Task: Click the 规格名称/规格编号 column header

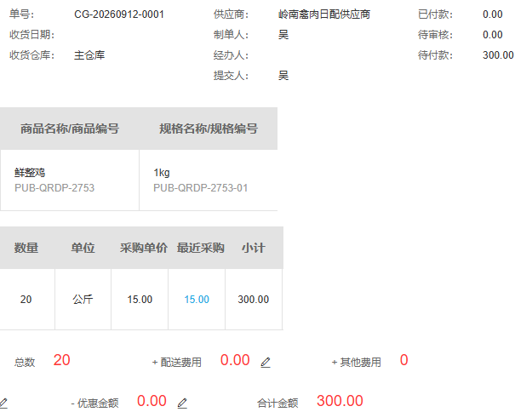Action: (209, 129)
